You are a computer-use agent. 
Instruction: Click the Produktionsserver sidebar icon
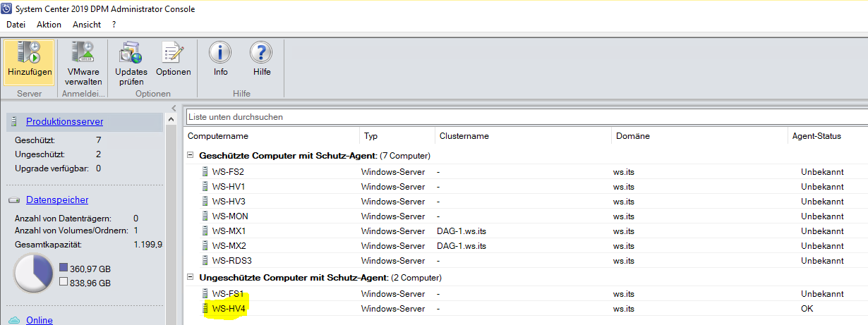tap(14, 122)
